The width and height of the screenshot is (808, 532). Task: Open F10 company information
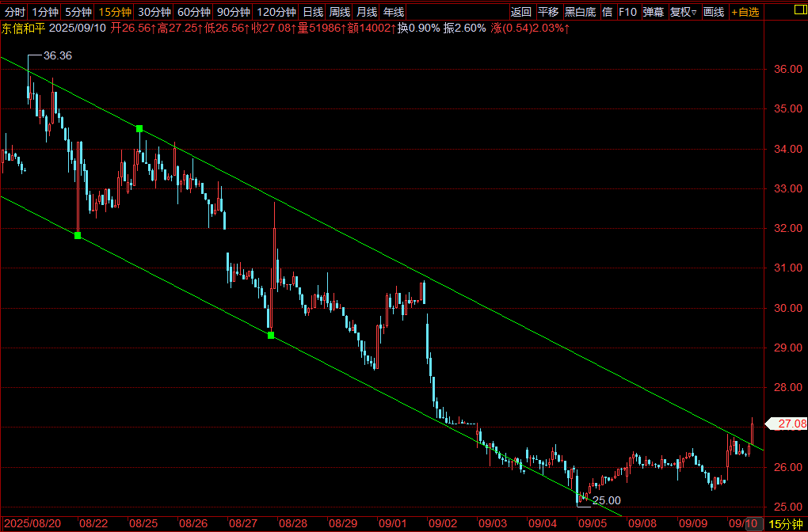(627, 12)
